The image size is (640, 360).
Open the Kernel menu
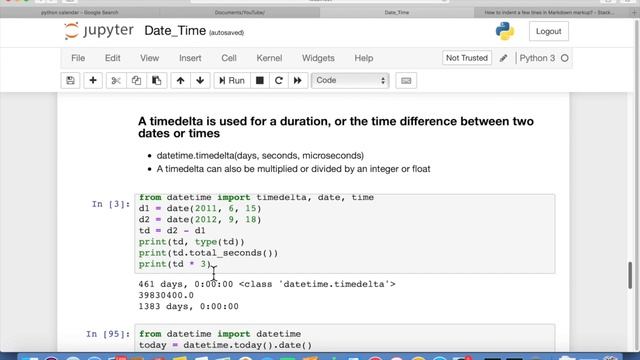point(269,58)
